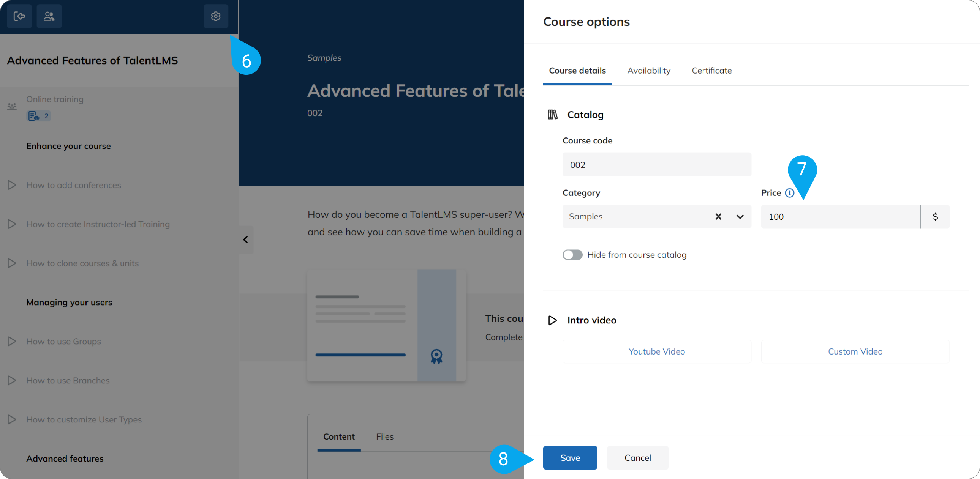Open the course users icon
Image resolution: width=980 pixels, height=479 pixels.
click(x=49, y=16)
